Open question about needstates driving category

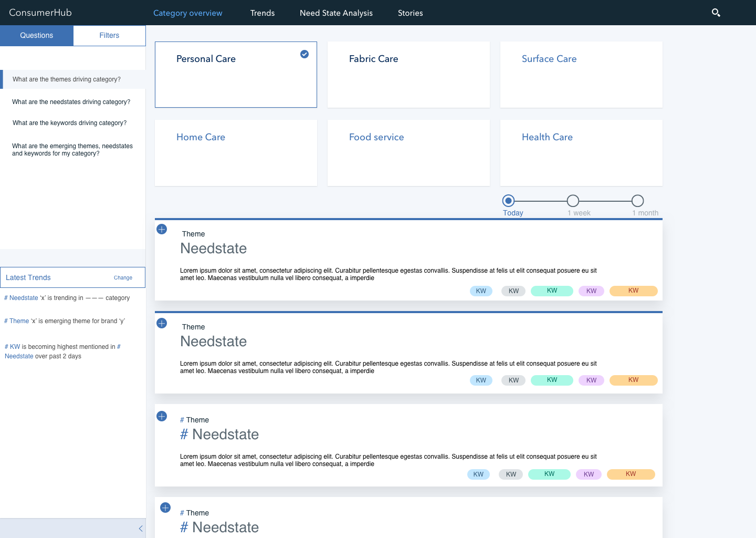[71, 102]
